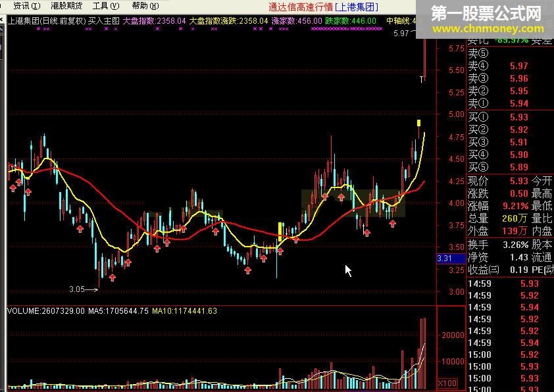Click the 10000 volume axis label
Image resolution: width=554 pixels, height=392 pixels.
(x=453, y=362)
